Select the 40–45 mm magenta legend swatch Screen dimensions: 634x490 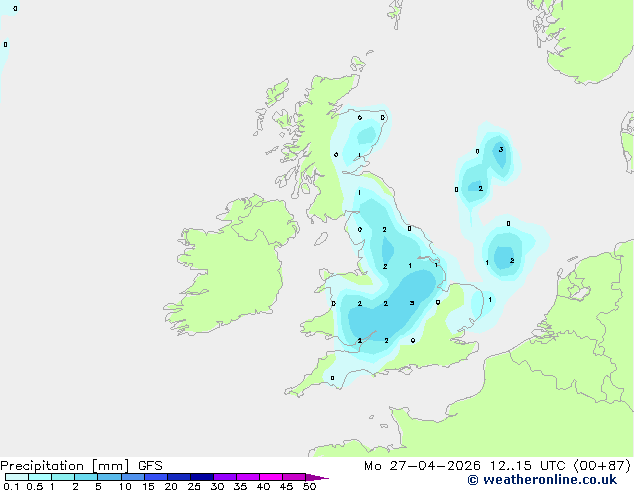click(271, 477)
